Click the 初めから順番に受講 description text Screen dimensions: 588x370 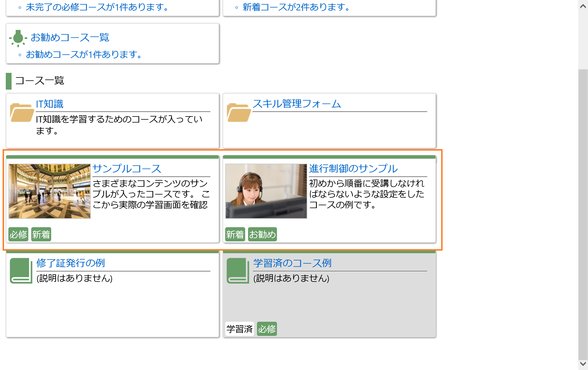point(367,194)
